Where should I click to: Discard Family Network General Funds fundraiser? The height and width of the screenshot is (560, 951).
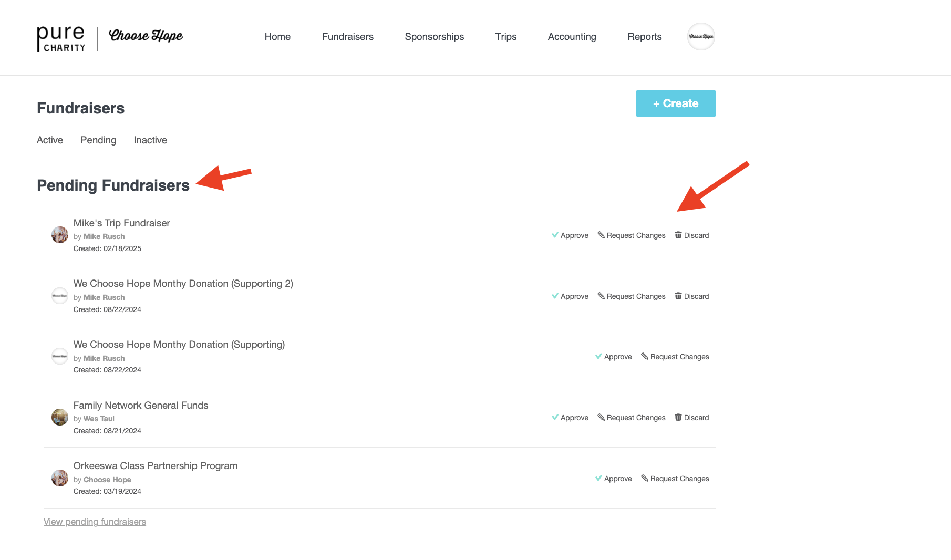point(692,418)
